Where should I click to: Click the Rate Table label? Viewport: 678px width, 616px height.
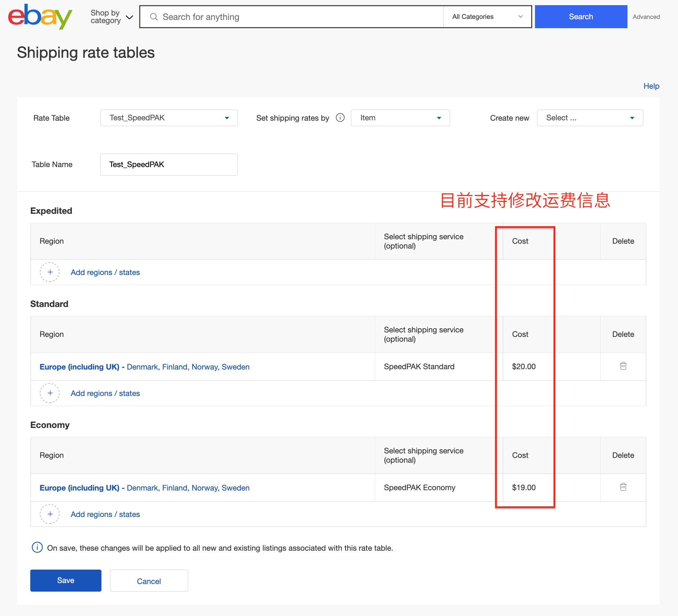(52, 118)
